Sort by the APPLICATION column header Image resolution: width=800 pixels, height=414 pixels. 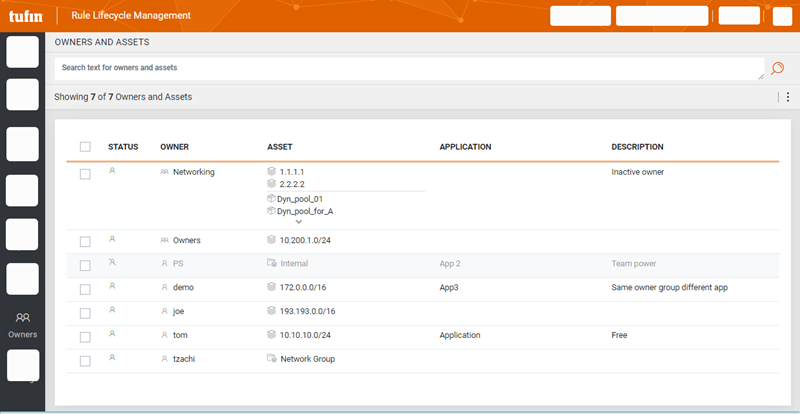pyautogui.click(x=465, y=147)
